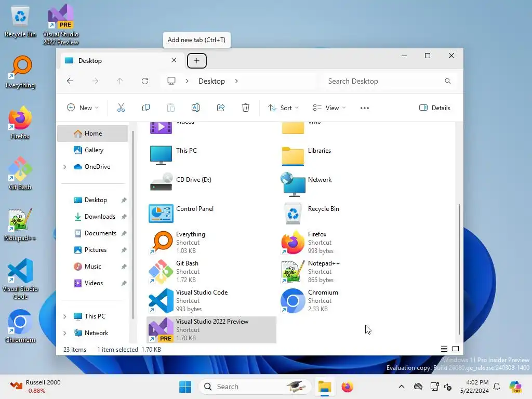Show hidden system tray icons
The image size is (532, 399).
click(x=402, y=387)
